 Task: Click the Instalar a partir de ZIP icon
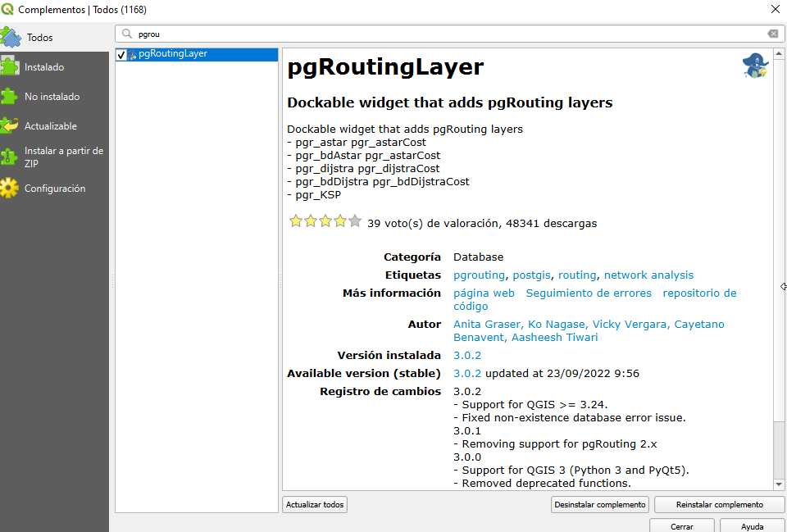coord(9,157)
